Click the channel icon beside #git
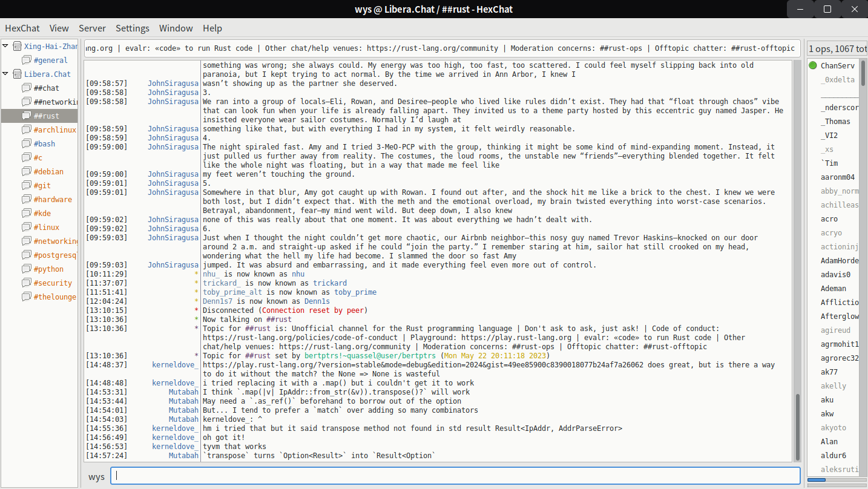 point(27,185)
